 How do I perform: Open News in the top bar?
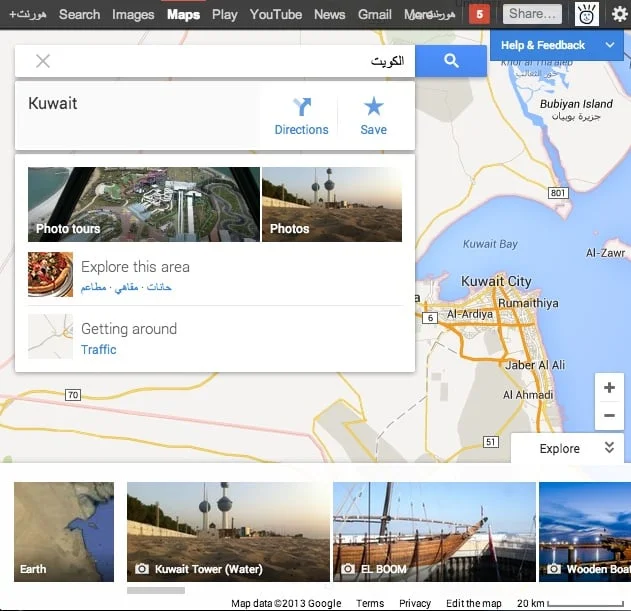click(330, 14)
